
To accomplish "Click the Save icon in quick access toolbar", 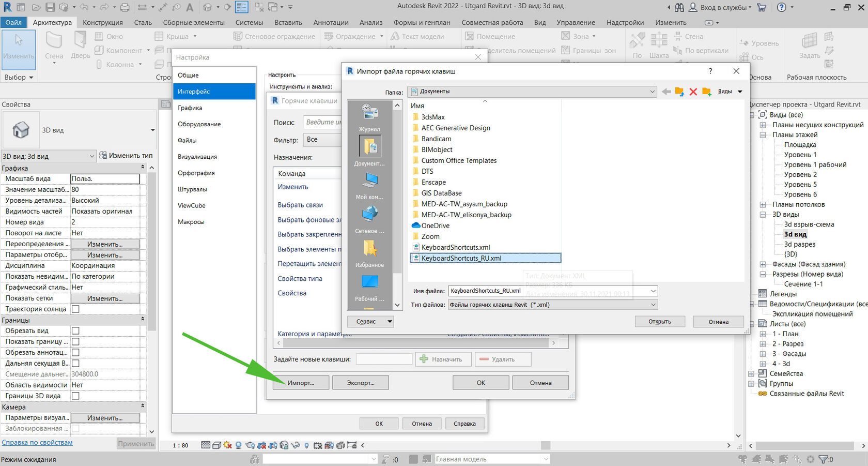I will coord(50,7).
